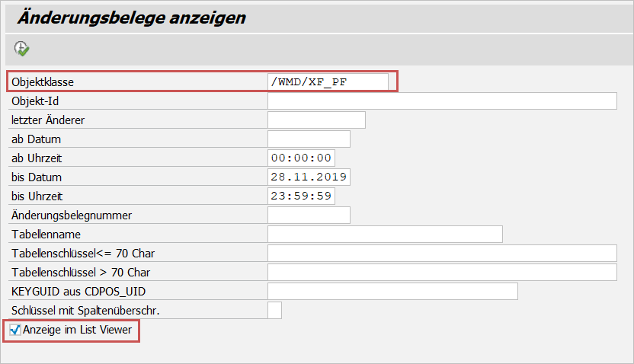
Task: Enable the Schlüssel mit Spaltenüberschr. checkbox
Action: click(275, 310)
